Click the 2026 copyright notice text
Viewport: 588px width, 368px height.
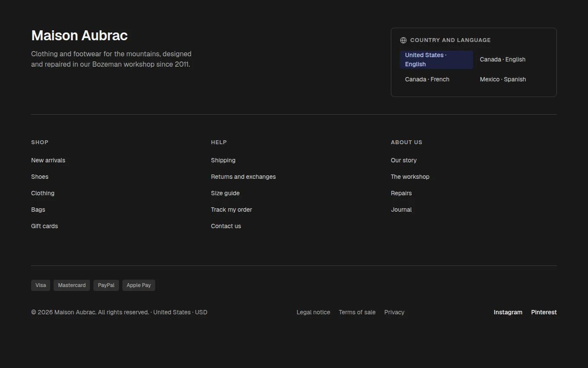click(x=119, y=312)
